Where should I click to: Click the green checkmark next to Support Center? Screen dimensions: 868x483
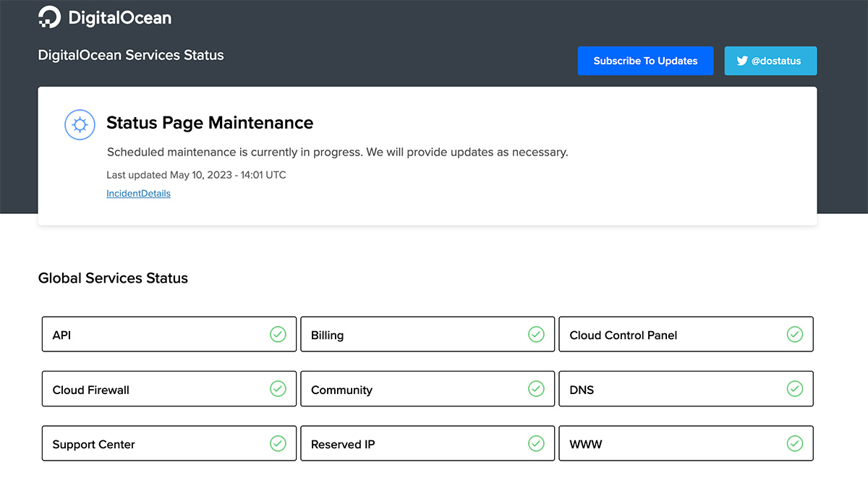(x=278, y=443)
